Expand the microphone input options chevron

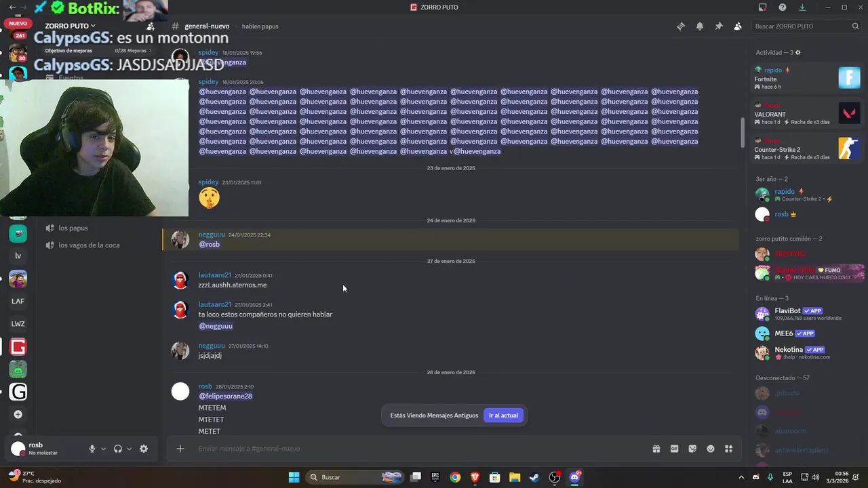103,449
